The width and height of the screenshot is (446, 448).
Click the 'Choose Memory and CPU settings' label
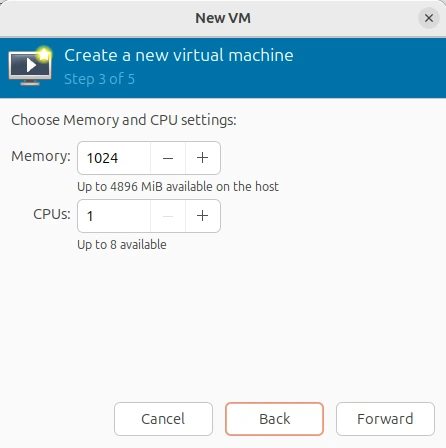pyautogui.click(x=124, y=120)
